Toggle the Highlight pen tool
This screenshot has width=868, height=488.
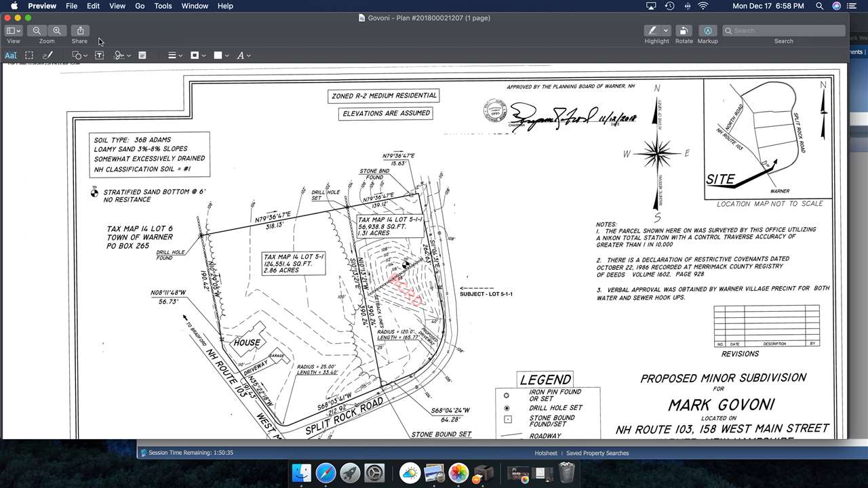pos(652,30)
